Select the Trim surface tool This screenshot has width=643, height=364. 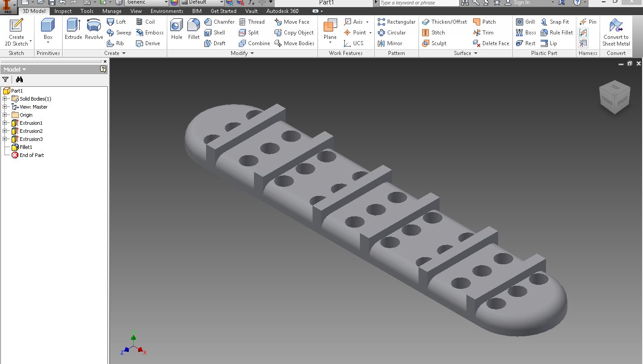coord(483,33)
